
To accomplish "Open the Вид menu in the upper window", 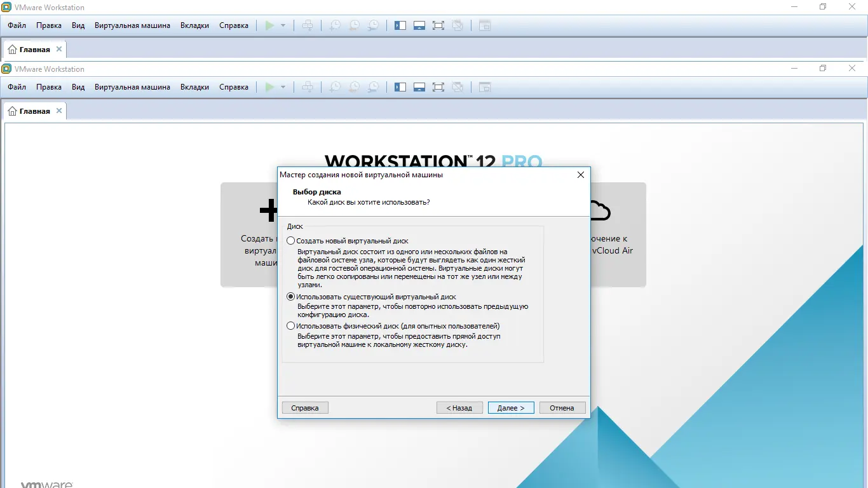I will 78,25.
